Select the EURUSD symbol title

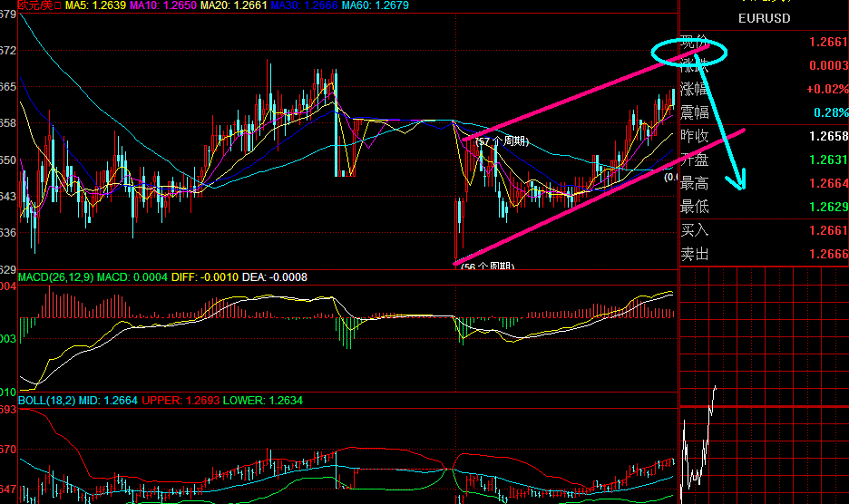764,18
